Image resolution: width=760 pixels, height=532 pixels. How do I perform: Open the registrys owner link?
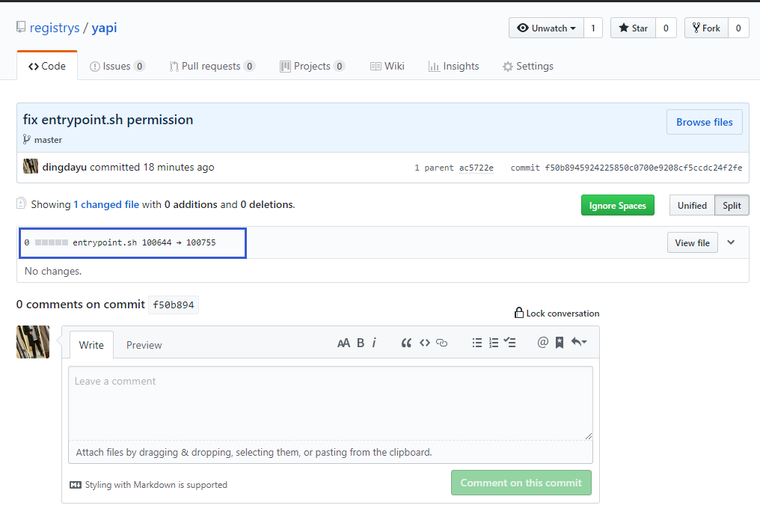(x=55, y=28)
